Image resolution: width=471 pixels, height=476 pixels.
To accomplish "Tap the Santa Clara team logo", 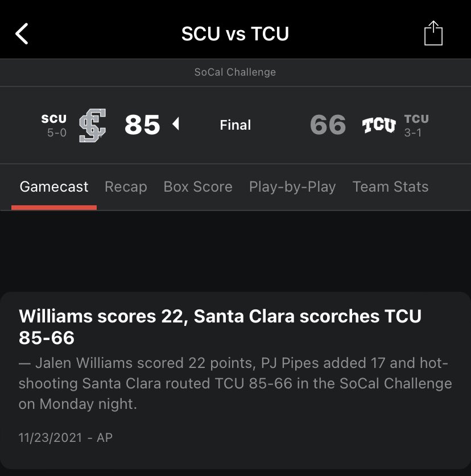I will (x=92, y=125).
